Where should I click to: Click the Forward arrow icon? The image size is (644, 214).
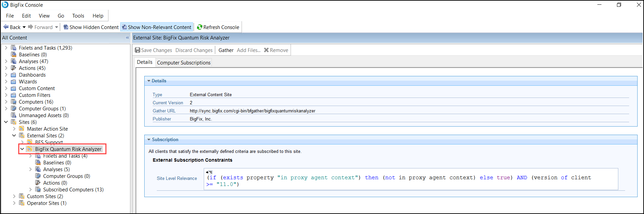30,27
